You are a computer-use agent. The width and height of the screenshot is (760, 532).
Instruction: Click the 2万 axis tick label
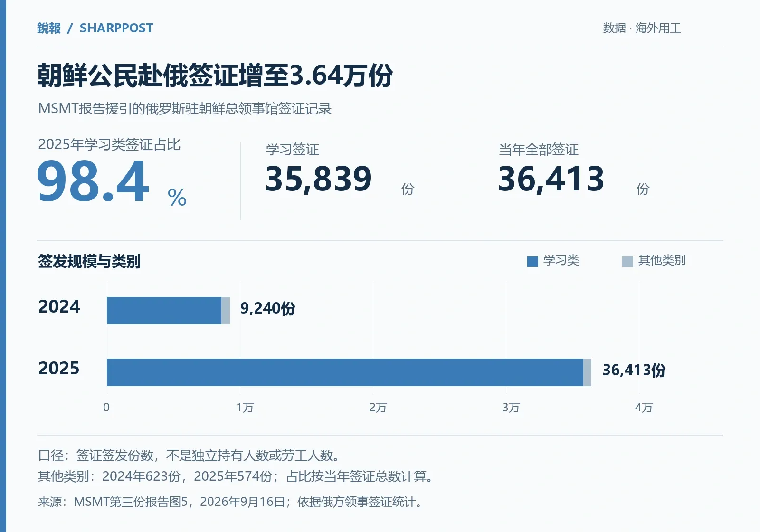pyautogui.click(x=378, y=408)
